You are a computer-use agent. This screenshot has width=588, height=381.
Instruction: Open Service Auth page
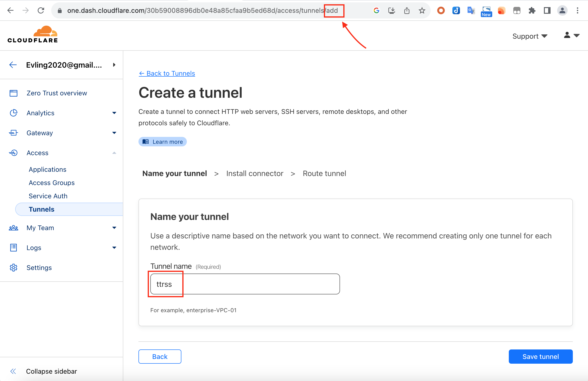48,196
